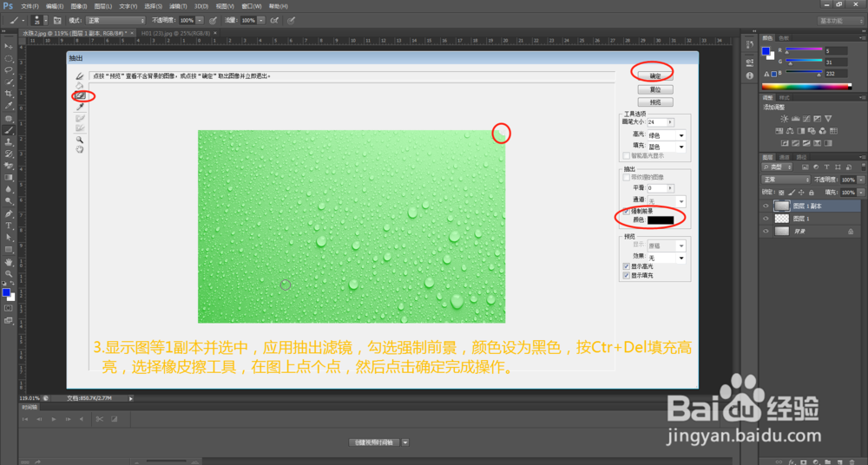Select the Move tool in Photoshop toolbar
Viewport: 868px width, 465px height.
coord(9,47)
